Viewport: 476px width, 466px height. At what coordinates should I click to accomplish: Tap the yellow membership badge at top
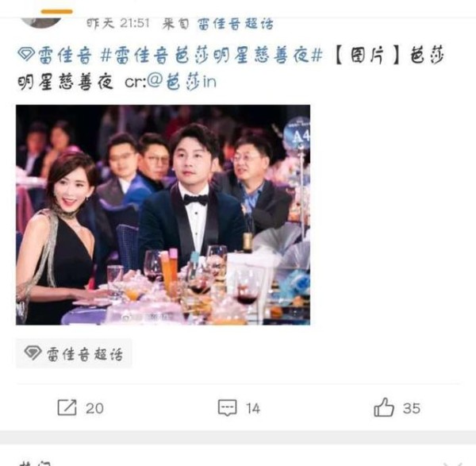click(57, 12)
